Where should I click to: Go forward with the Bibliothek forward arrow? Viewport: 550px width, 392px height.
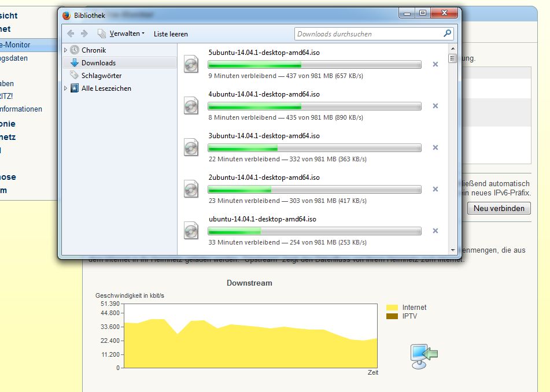84,34
